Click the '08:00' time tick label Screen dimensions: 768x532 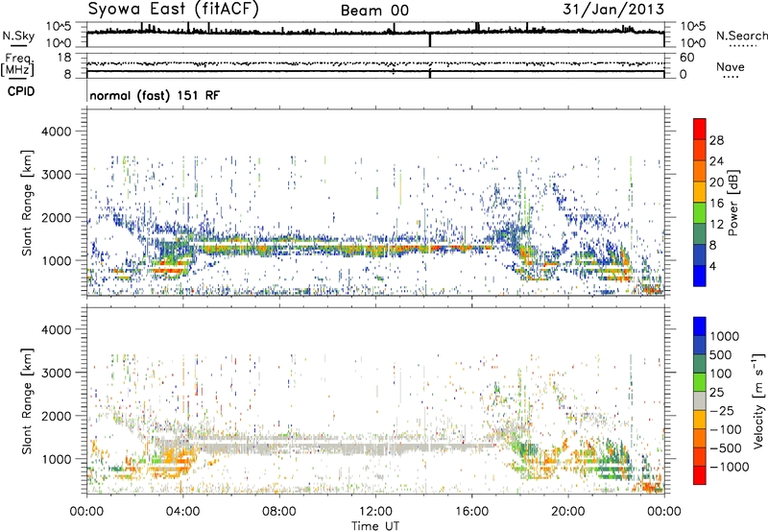(x=279, y=512)
